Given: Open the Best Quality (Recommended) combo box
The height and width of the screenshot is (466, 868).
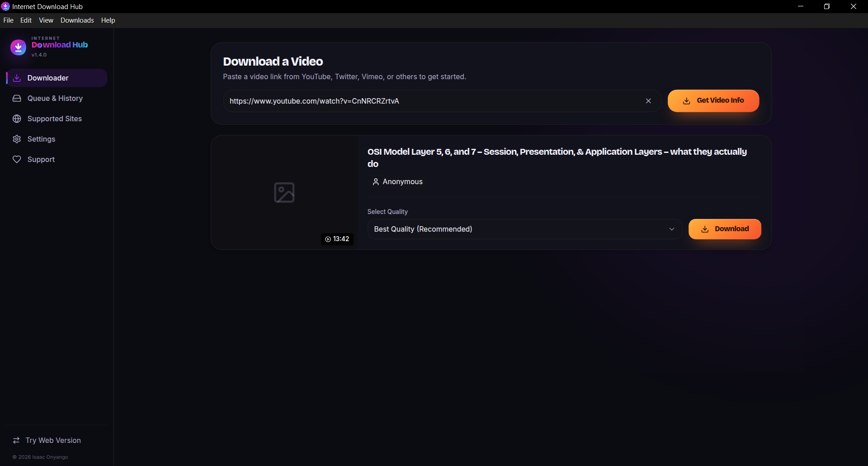Looking at the screenshot, I should tap(524, 229).
